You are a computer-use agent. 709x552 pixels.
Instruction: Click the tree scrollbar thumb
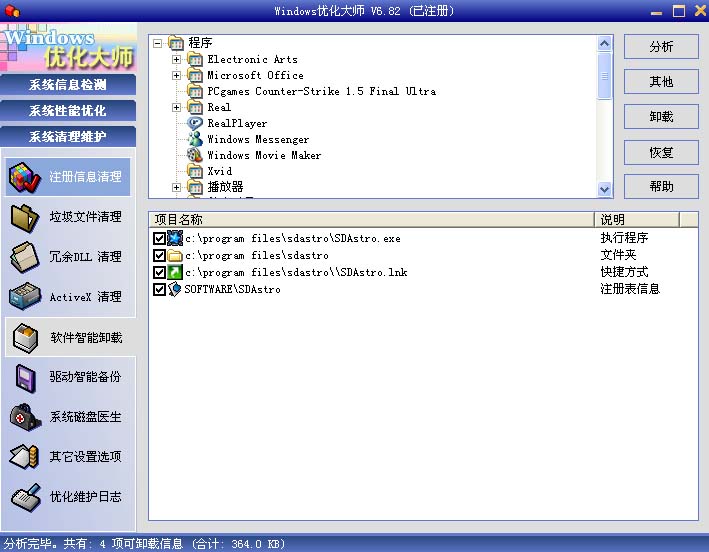pyautogui.click(x=605, y=75)
